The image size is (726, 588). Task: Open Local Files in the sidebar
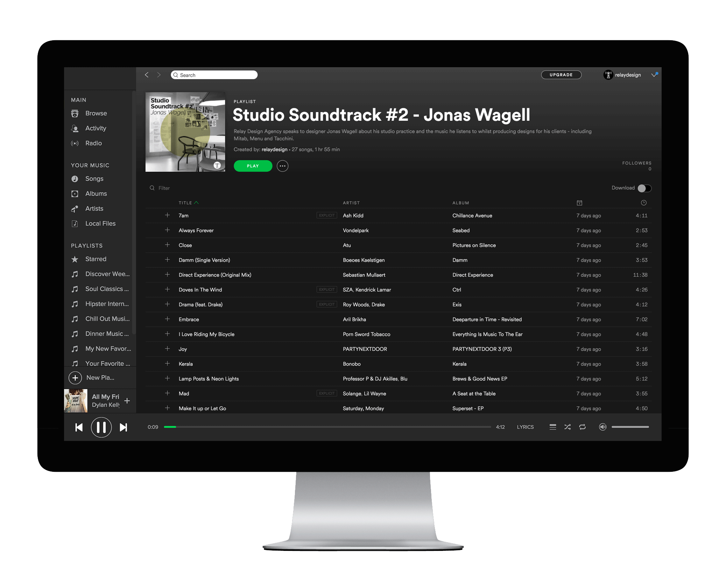pos(100,224)
